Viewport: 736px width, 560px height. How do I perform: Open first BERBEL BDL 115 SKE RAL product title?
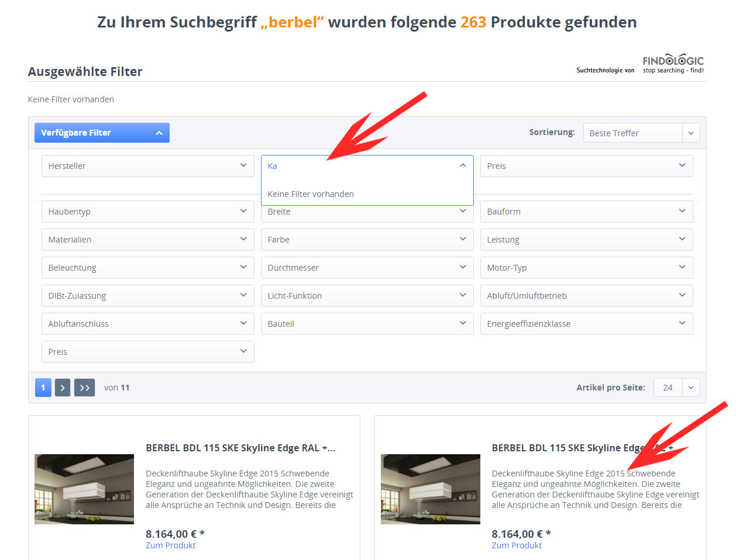(x=240, y=448)
